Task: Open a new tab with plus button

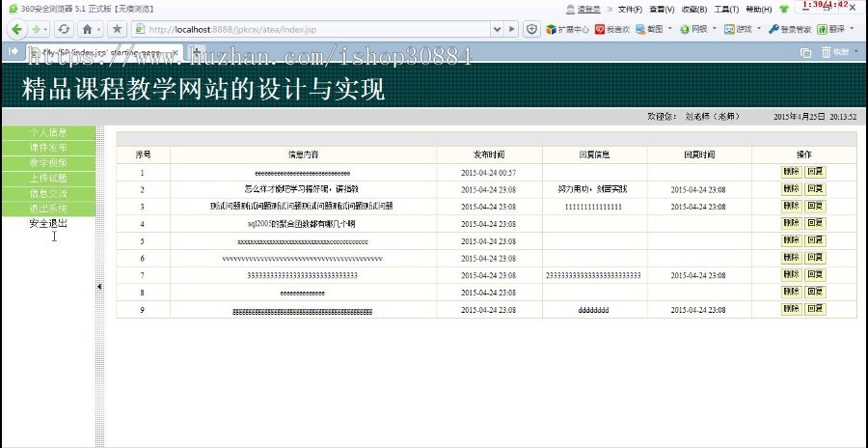Action: point(196,51)
